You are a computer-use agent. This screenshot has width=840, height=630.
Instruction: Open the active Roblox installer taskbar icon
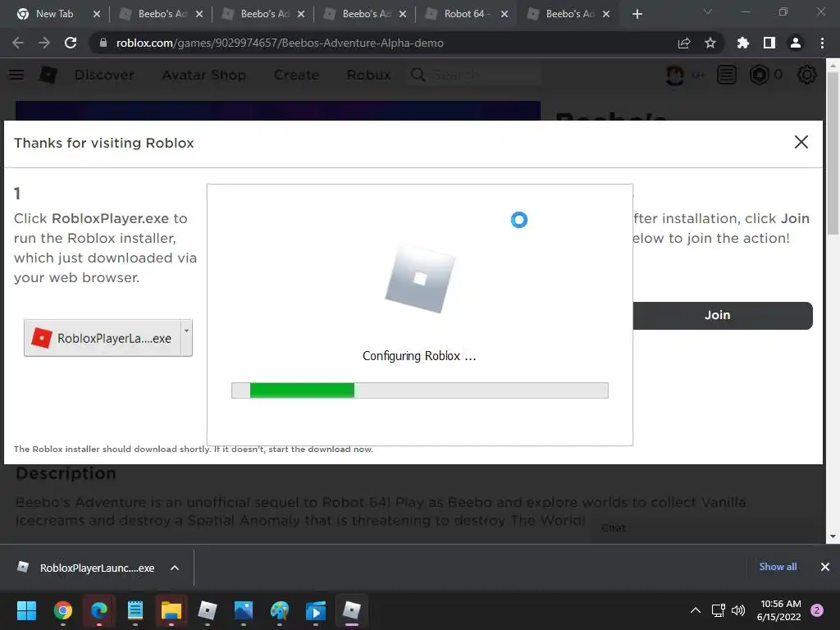[351, 610]
